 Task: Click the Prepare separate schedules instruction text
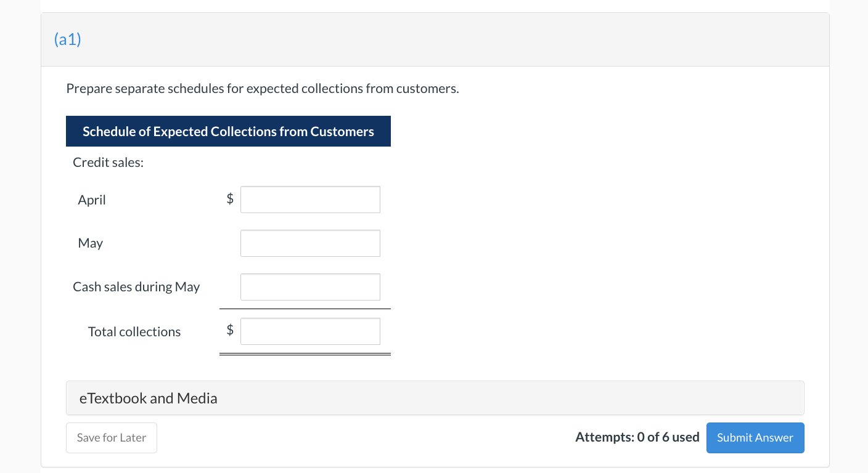(263, 89)
